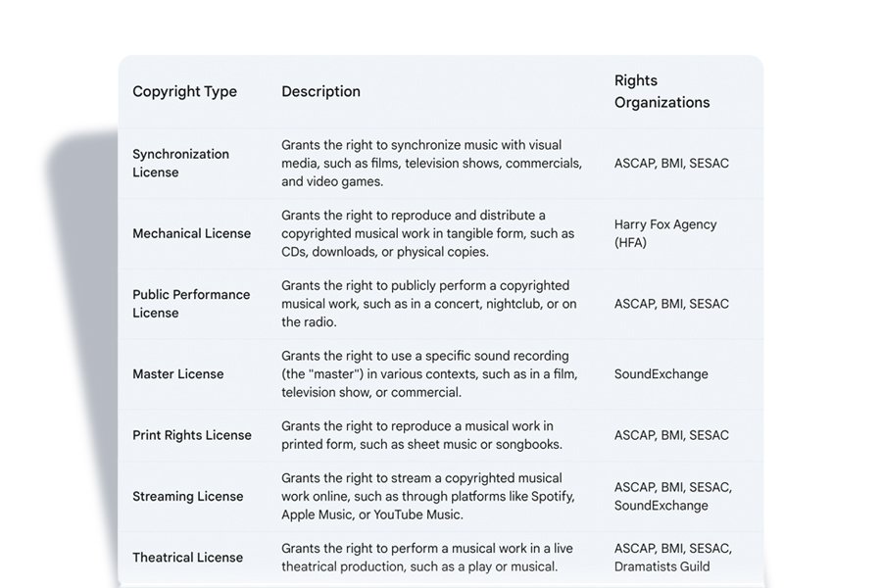Click the SoundExchange cell in Master License row
882x588 pixels.
pyautogui.click(x=661, y=374)
